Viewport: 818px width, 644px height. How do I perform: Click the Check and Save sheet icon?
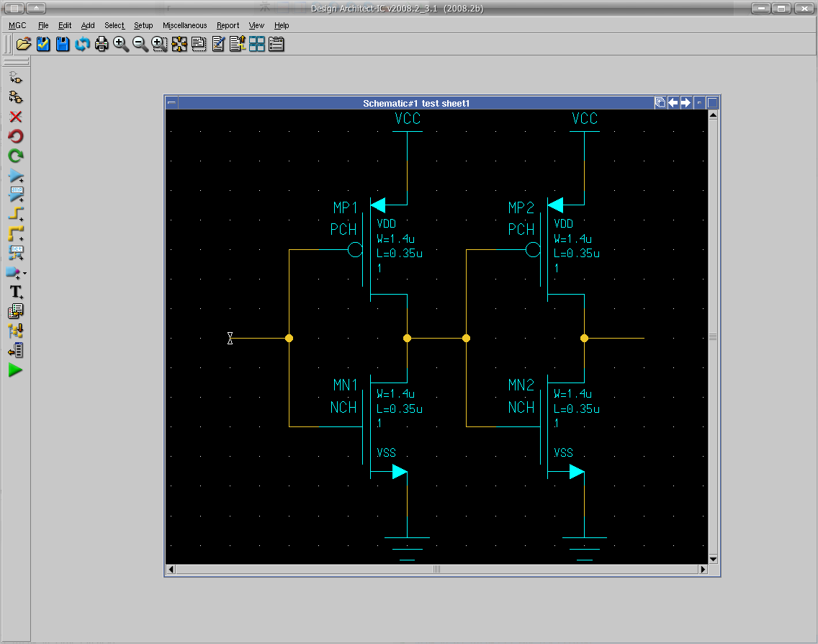(43, 44)
